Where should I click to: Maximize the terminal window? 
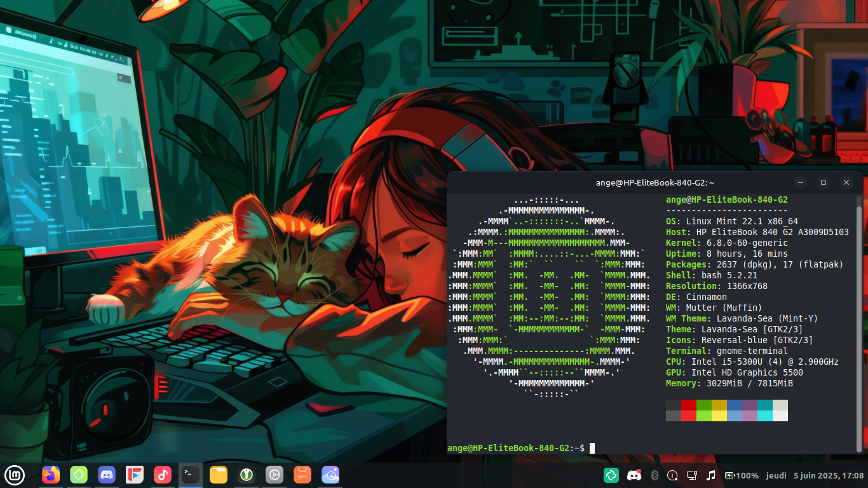coord(824,182)
